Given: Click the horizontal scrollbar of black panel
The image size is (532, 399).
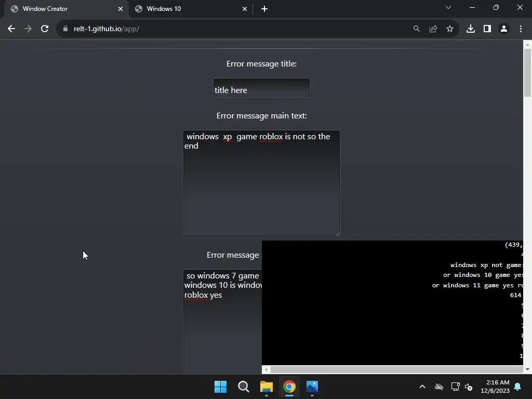Looking at the screenshot, I should pos(396,369).
